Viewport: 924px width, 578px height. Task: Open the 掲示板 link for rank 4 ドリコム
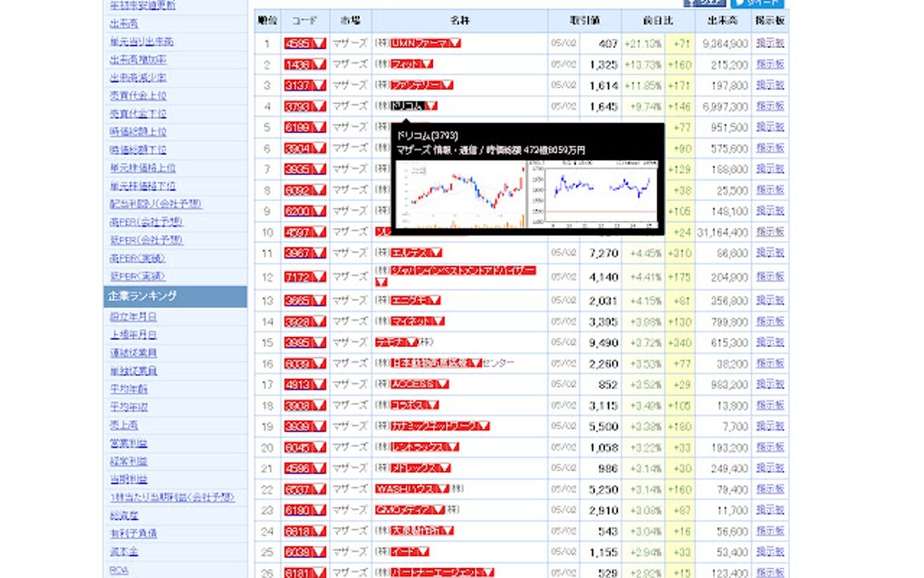pos(770,106)
